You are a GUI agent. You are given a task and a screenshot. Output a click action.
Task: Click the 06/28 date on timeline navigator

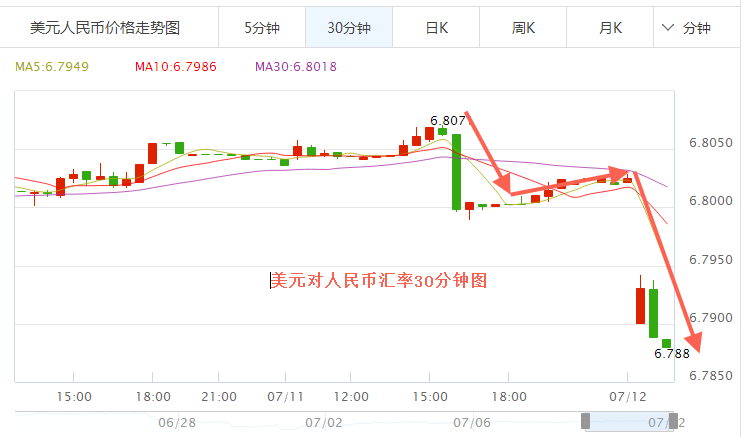[x=177, y=423]
